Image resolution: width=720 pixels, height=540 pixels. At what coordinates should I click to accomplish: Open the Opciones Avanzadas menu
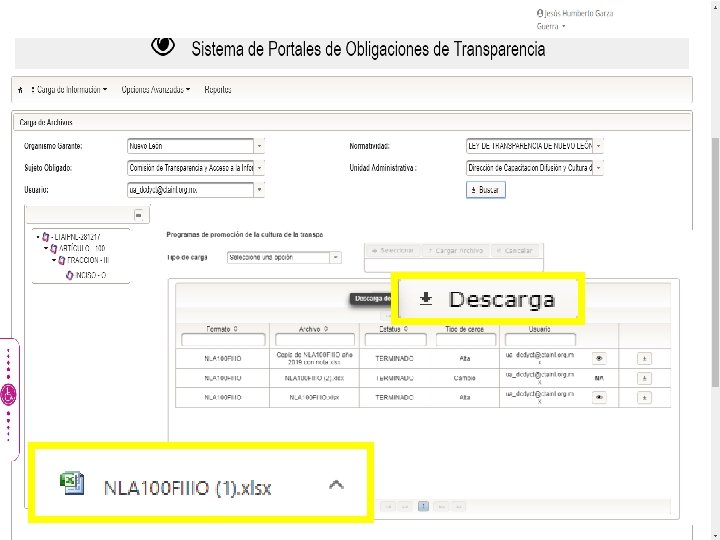(x=156, y=90)
